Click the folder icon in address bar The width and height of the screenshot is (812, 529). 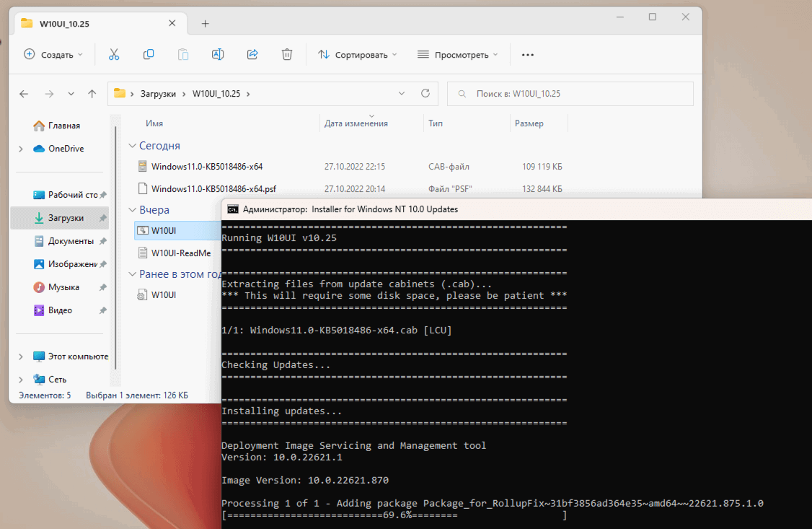click(120, 93)
